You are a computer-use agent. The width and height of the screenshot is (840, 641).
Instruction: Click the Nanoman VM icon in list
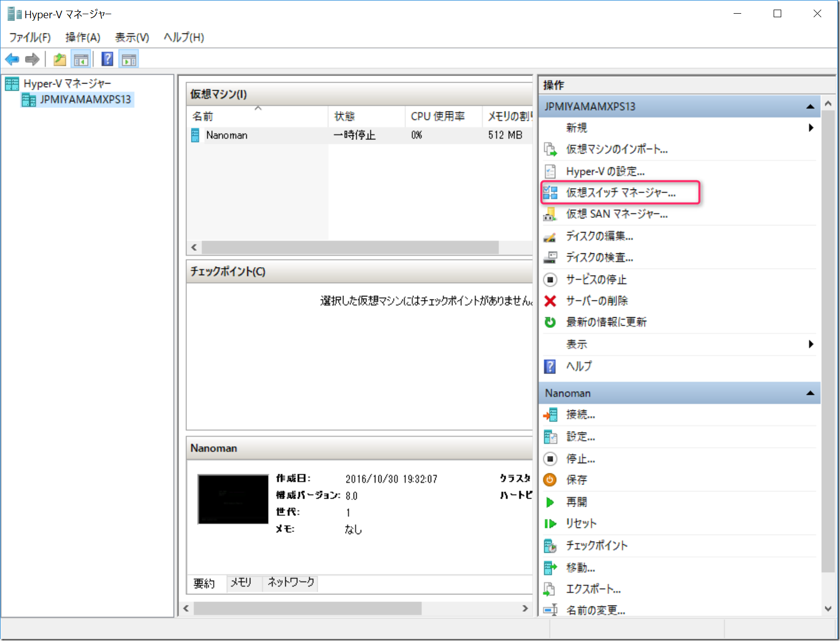pyautogui.click(x=195, y=135)
